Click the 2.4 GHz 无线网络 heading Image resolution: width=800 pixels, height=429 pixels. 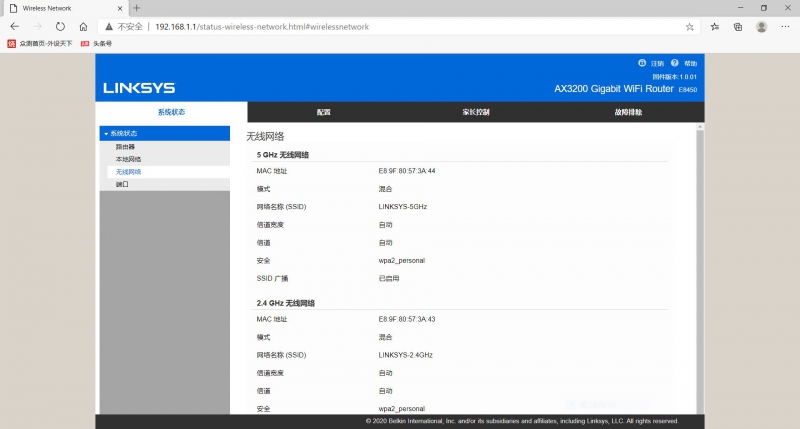coord(286,303)
